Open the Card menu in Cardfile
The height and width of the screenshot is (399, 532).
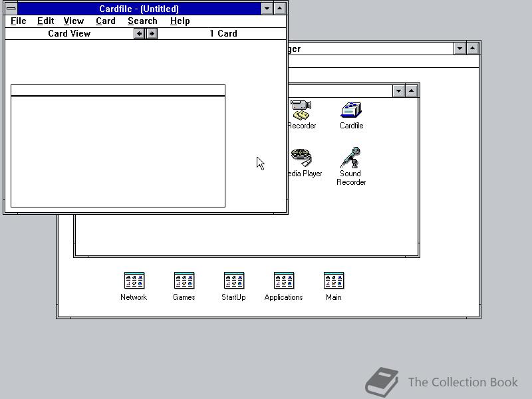coord(106,21)
